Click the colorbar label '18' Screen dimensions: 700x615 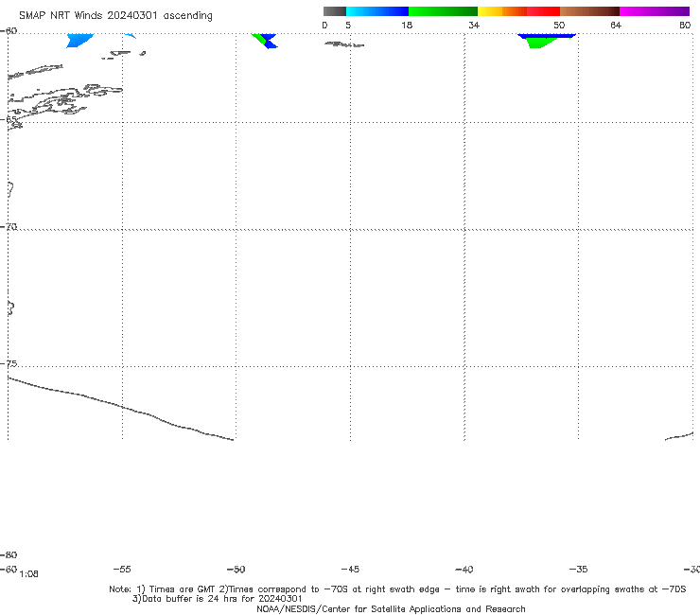pos(407,25)
